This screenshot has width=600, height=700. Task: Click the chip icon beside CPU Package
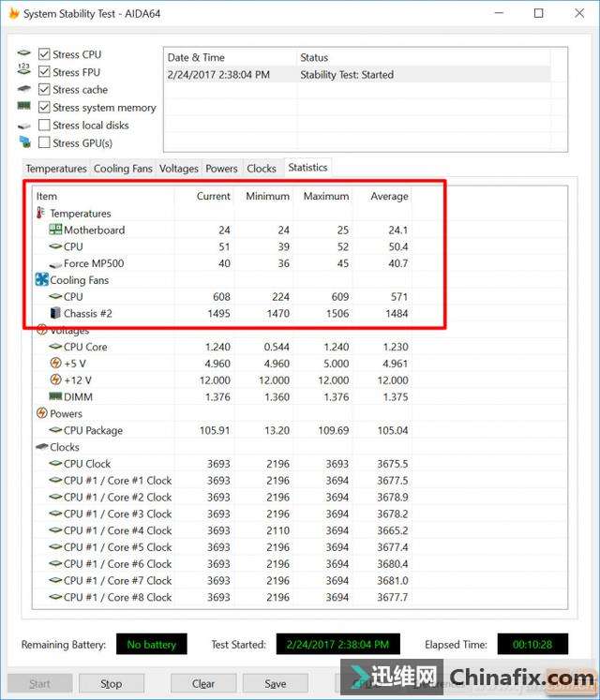click(55, 430)
